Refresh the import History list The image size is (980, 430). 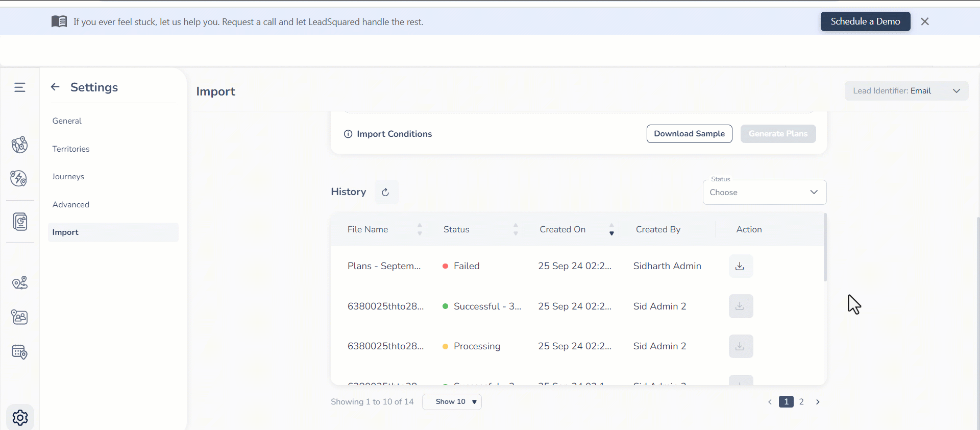coord(386,192)
